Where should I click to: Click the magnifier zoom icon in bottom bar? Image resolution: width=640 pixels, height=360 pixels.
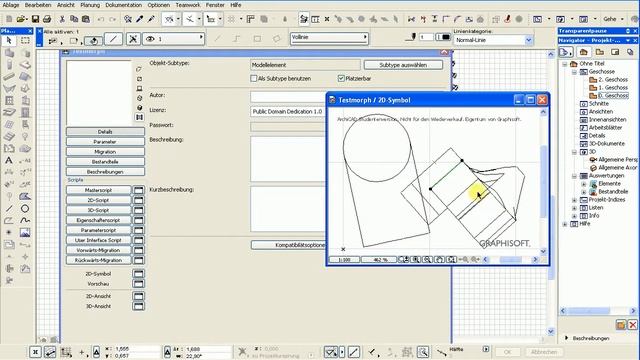[x=423, y=351]
